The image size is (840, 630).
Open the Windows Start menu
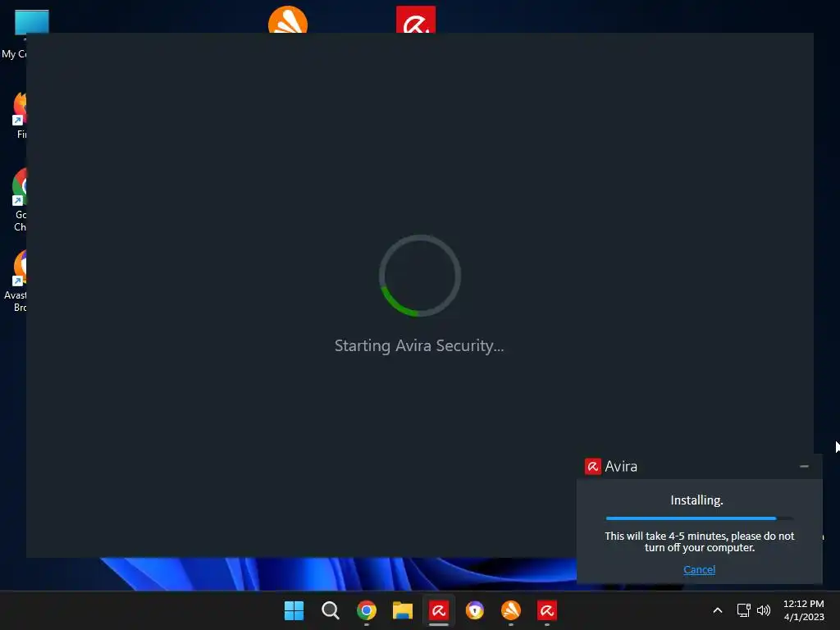click(x=294, y=610)
